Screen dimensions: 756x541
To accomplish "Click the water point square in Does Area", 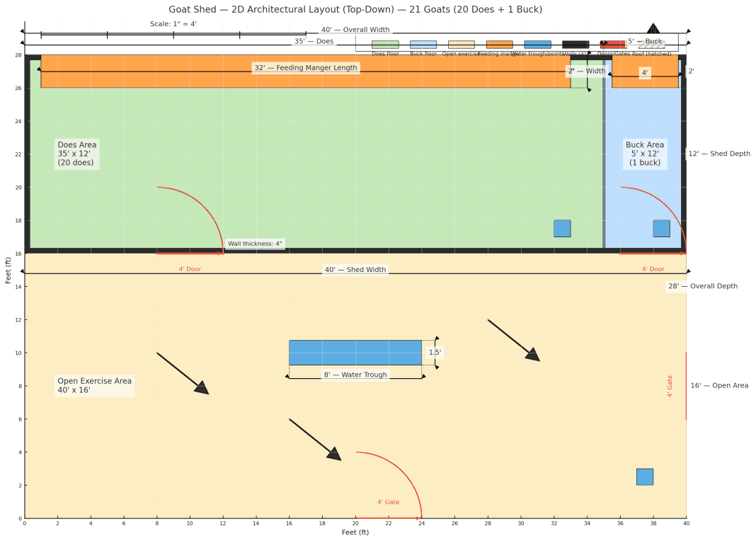I will coord(562,229).
